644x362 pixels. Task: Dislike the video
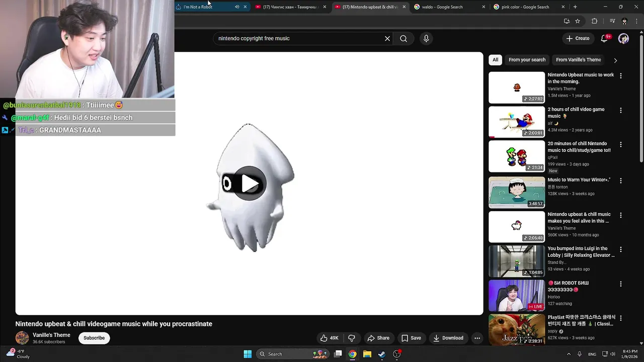click(352, 338)
